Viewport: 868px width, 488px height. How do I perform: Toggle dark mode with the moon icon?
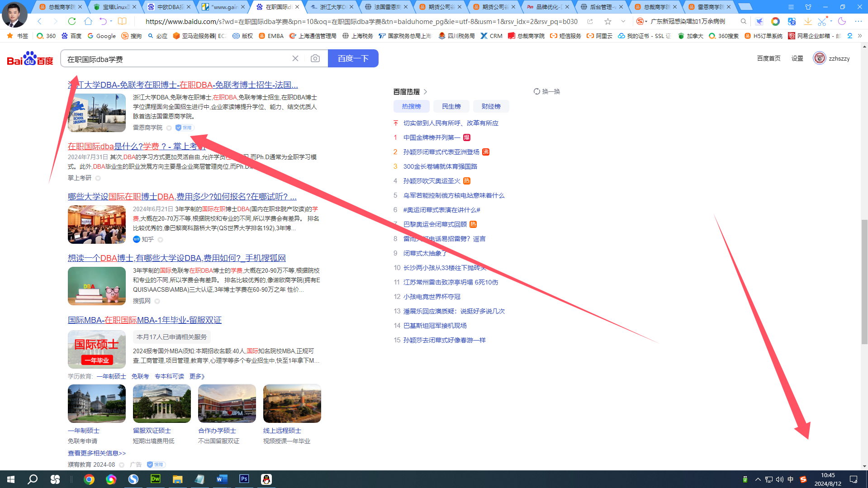pos(842,21)
